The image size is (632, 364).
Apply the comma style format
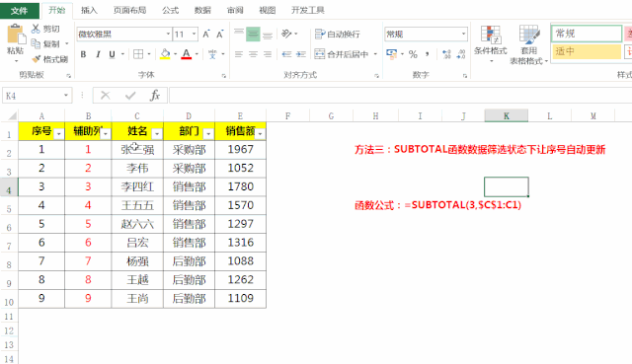coord(428,54)
